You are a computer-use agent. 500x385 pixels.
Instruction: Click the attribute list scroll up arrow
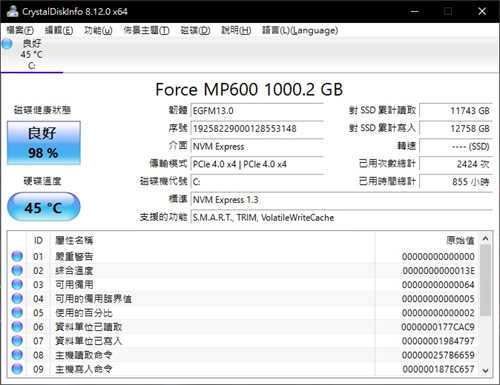click(x=486, y=238)
